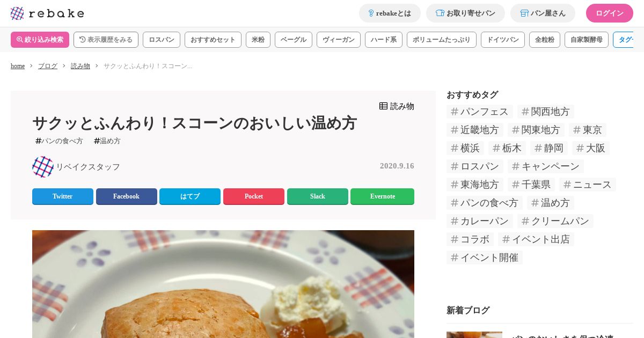644x338 pixels.
Task: Select the ロスパン filter tab
Action: (162, 40)
